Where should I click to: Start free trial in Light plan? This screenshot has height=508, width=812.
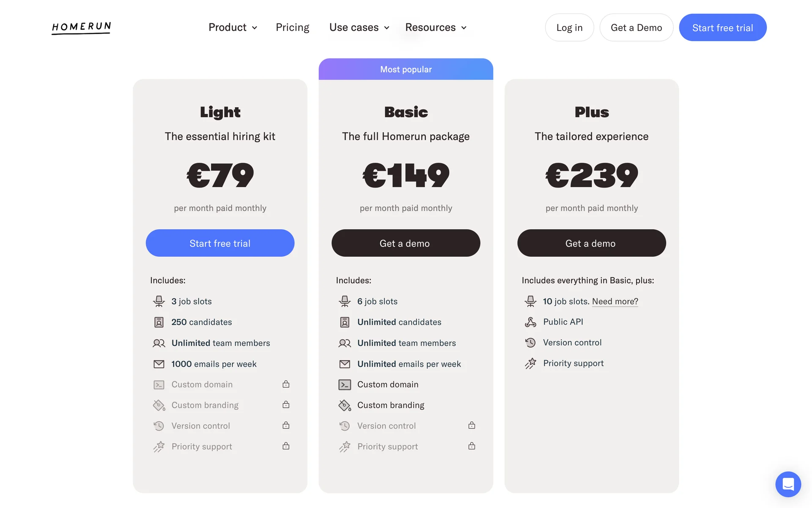(220, 243)
